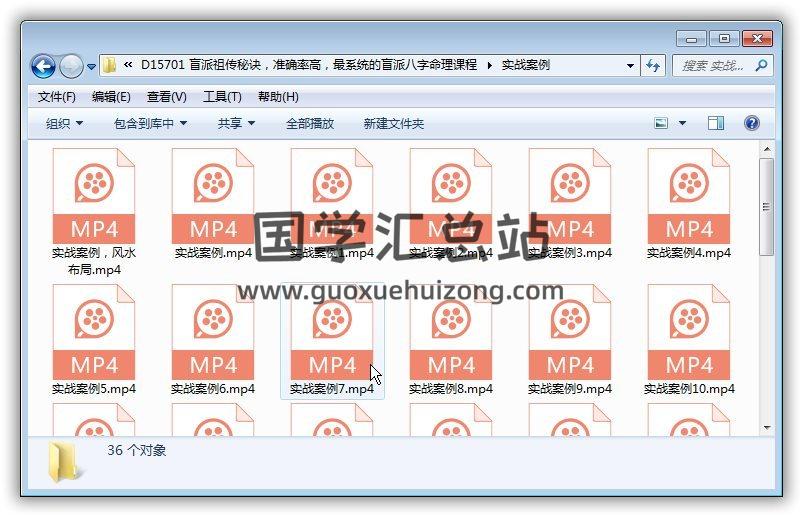Click the scrollbar down arrow
The image size is (803, 517).
767,427
